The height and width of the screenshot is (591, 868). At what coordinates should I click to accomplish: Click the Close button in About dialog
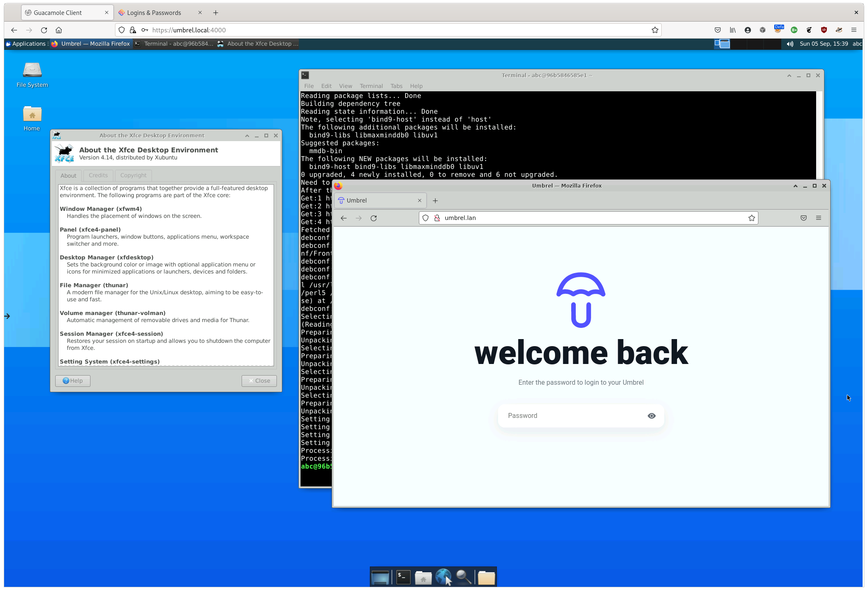pyautogui.click(x=259, y=381)
